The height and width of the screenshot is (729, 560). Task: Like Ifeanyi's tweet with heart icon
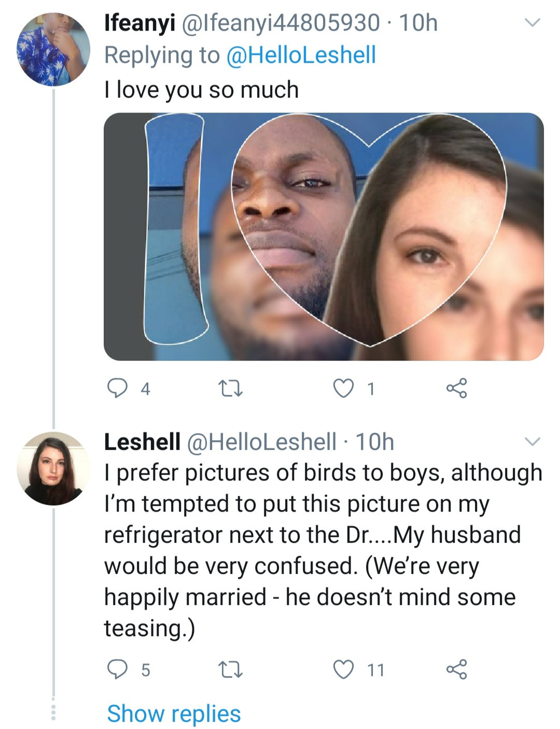tap(343, 388)
